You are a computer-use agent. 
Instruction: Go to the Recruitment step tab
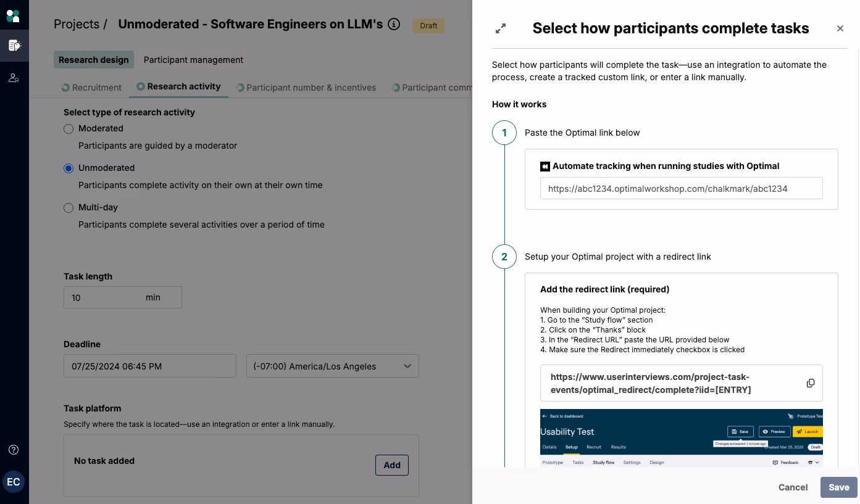[91, 88]
